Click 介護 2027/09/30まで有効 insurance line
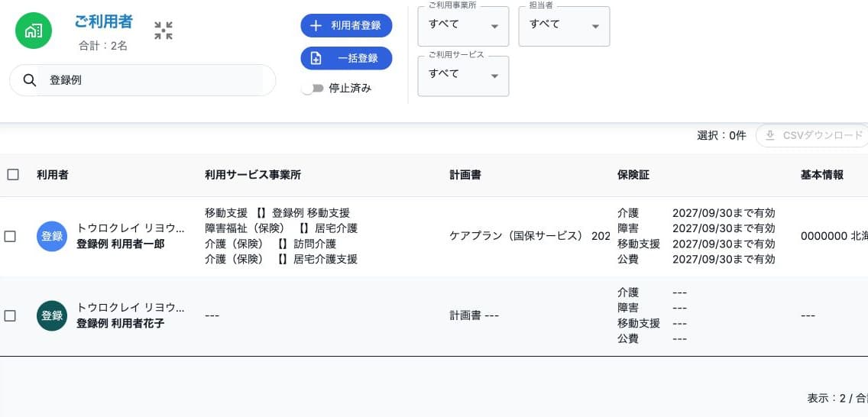Image resolution: width=868 pixels, height=417 pixels. pyautogui.click(x=696, y=213)
